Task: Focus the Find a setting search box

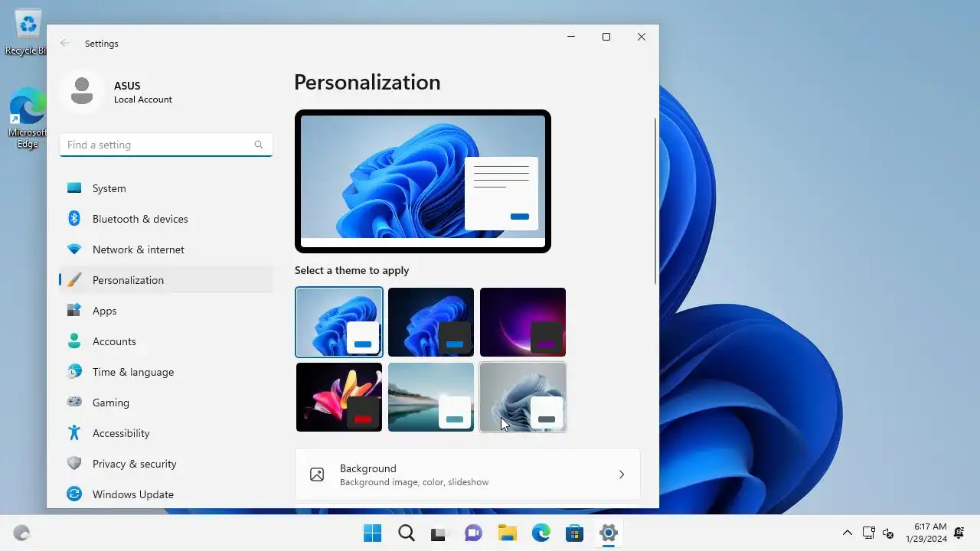Action: point(166,145)
